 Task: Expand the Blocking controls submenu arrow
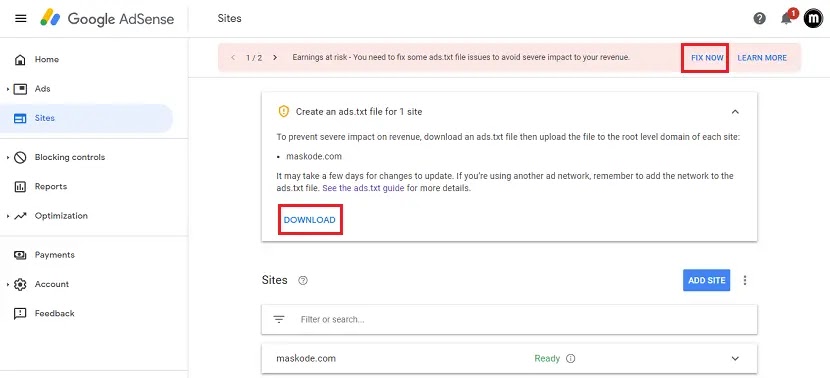7,157
